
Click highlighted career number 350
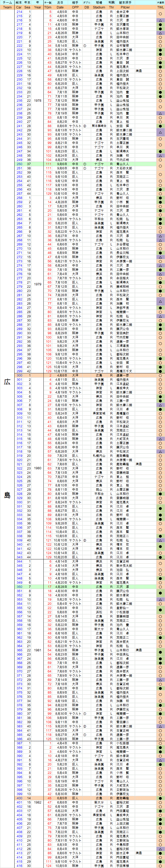coord(19,587)
